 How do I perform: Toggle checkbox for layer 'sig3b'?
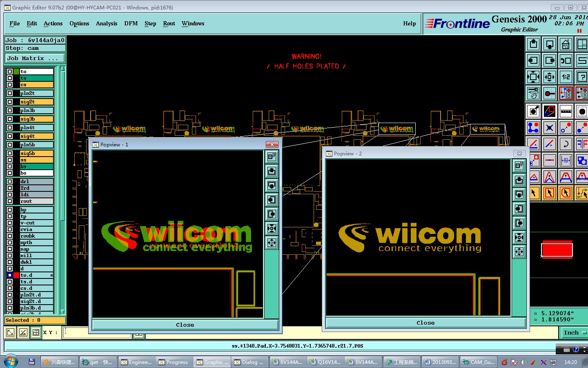pos(10,119)
